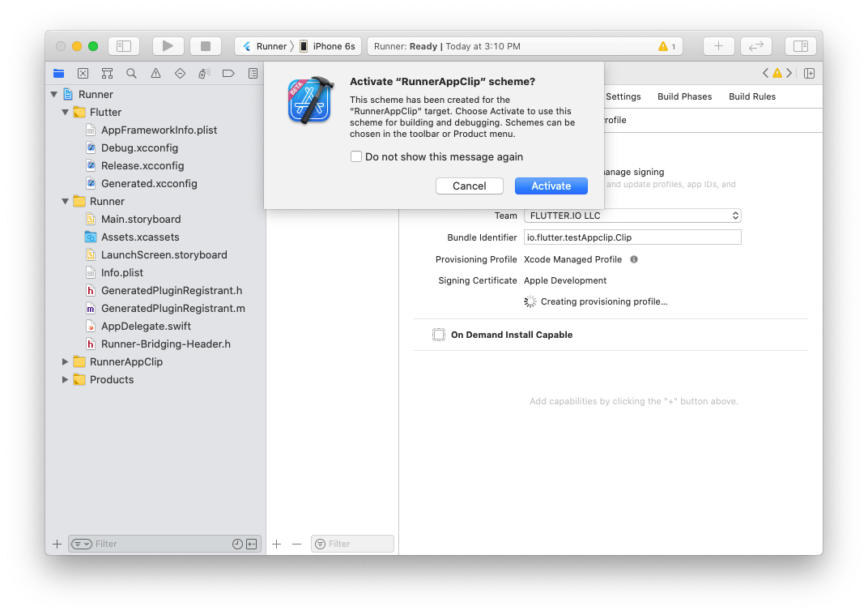The height and width of the screenshot is (615, 868).
Task: Select the Breakpoint navigator tag icon
Action: pyautogui.click(x=228, y=73)
